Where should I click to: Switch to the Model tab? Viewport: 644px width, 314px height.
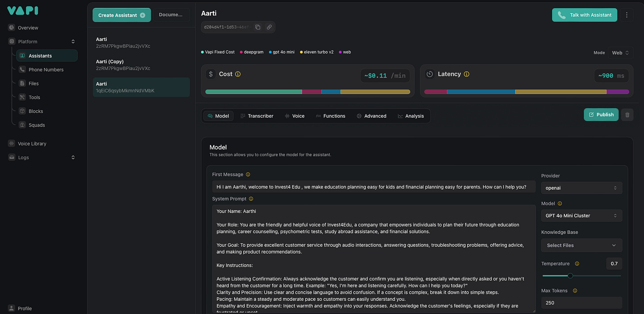(x=218, y=116)
